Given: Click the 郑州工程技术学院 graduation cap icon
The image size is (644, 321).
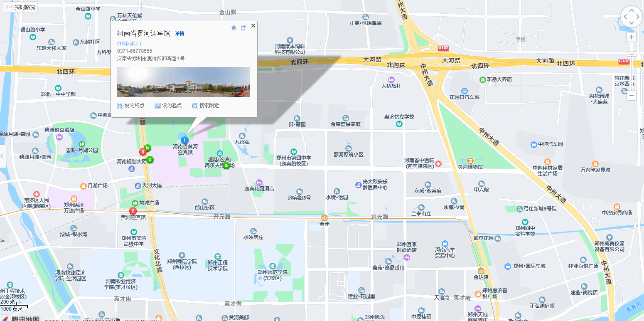Looking at the screenshot, I should pyautogui.click(x=218, y=256).
